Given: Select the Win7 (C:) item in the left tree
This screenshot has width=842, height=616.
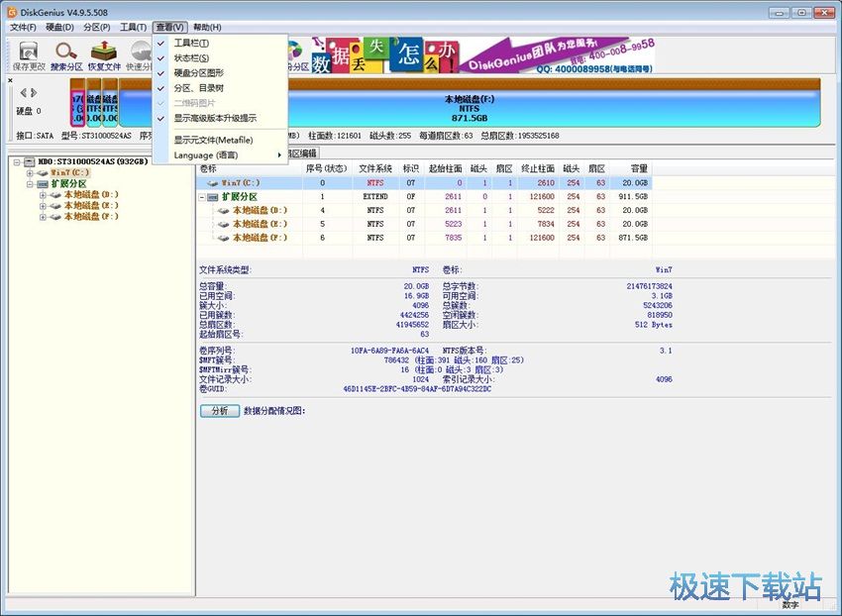Looking at the screenshot, I should click(69, 173).
